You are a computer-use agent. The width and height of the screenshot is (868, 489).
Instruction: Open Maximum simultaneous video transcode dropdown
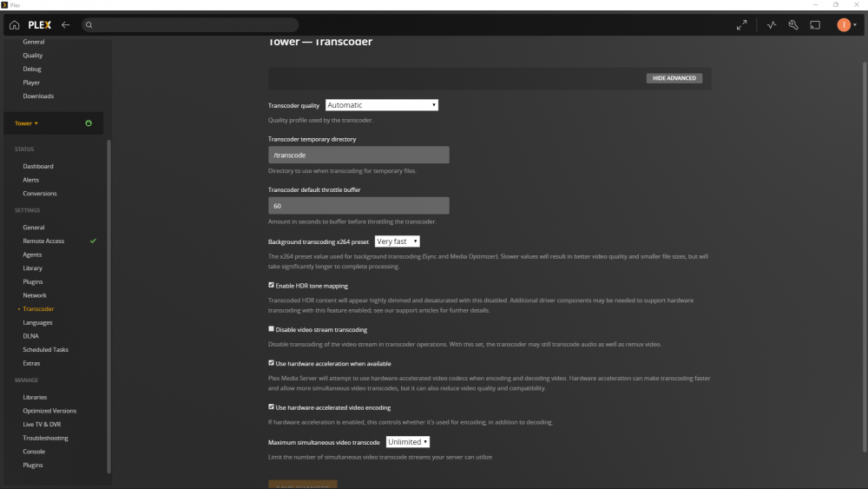pyautogui.click(x=407, y=442)
